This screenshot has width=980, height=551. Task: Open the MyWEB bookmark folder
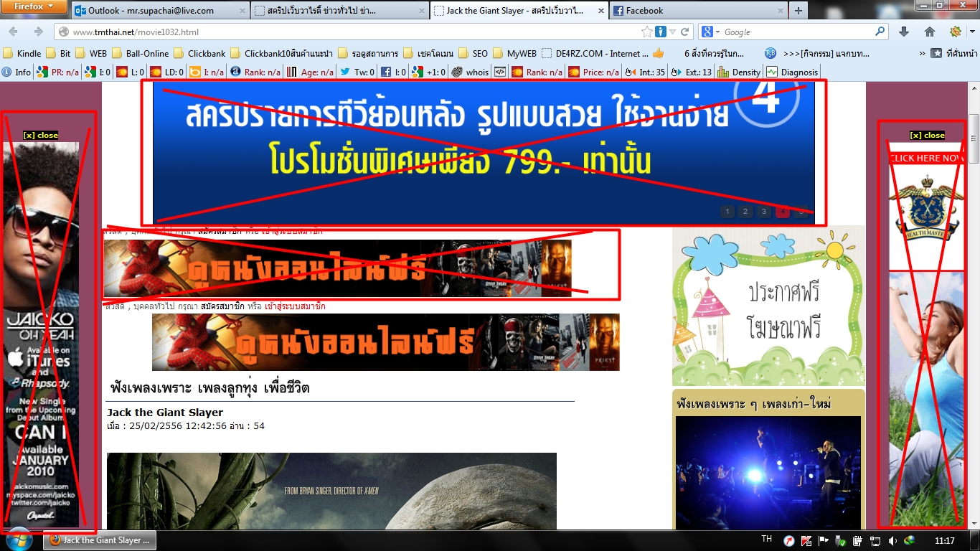click(x=514, y=53)
